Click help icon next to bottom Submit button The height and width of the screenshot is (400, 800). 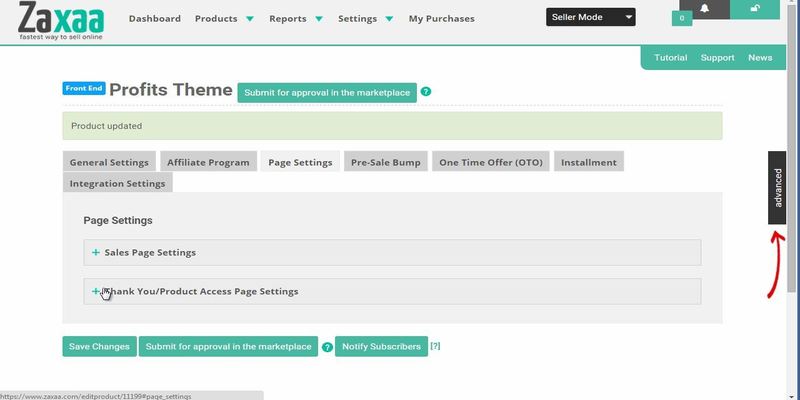(x=327, y=347)
